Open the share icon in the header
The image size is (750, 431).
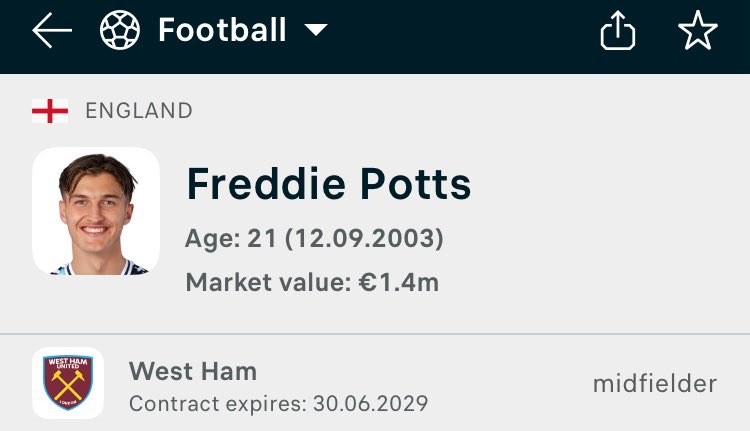click(618, 30)
